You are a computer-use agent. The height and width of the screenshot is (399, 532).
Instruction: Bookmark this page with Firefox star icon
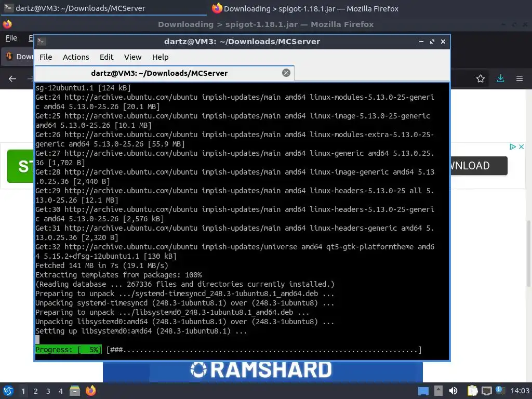[x=481, y=79]
